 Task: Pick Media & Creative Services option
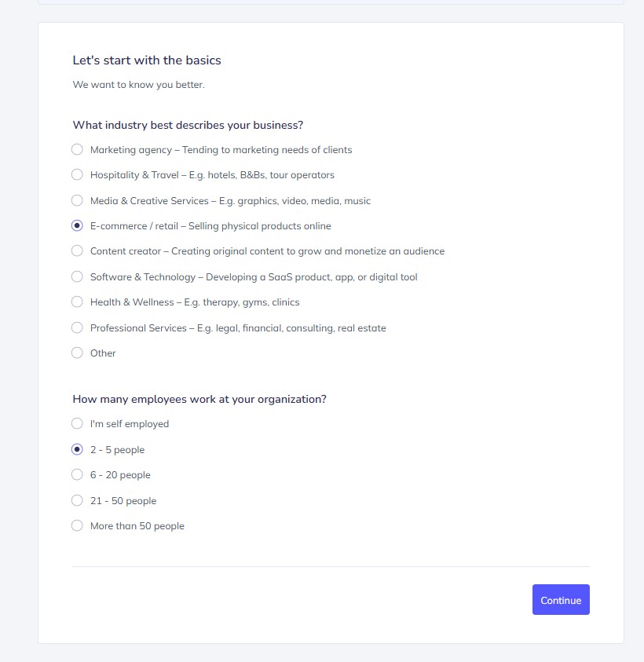click(77, 200)
